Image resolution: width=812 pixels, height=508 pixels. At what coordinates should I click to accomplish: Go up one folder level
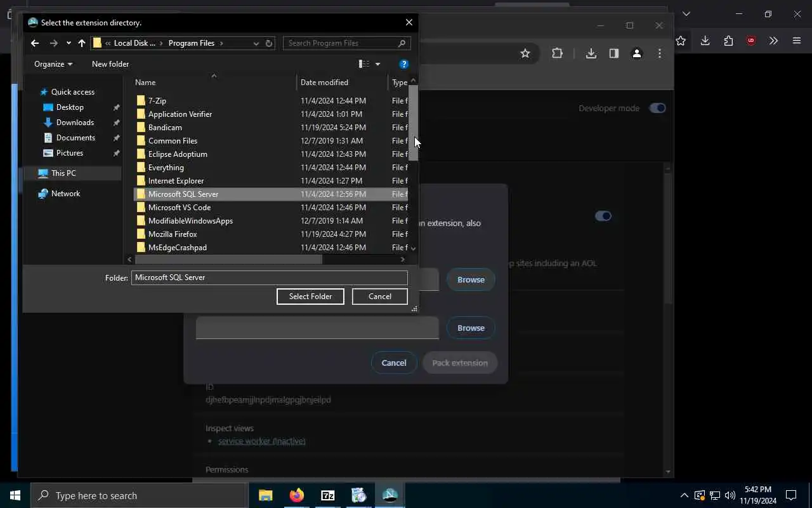82,43
